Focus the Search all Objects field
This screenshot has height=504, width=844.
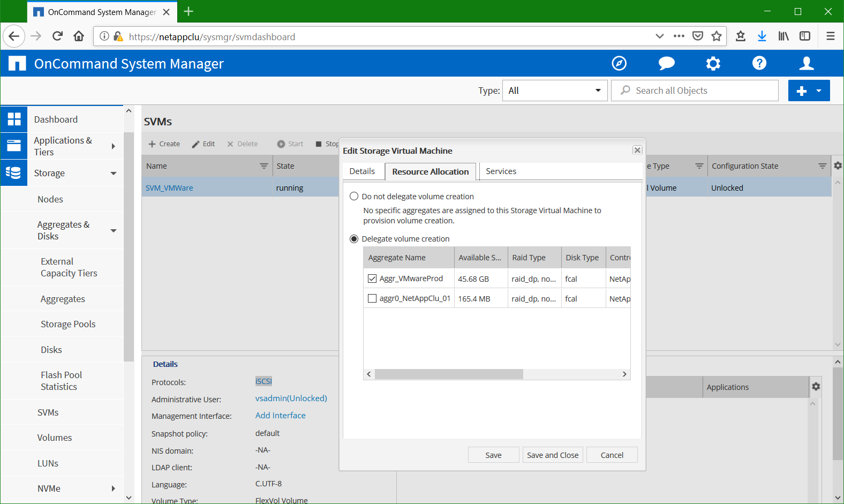pyautogui.click(x=695, y=91)
